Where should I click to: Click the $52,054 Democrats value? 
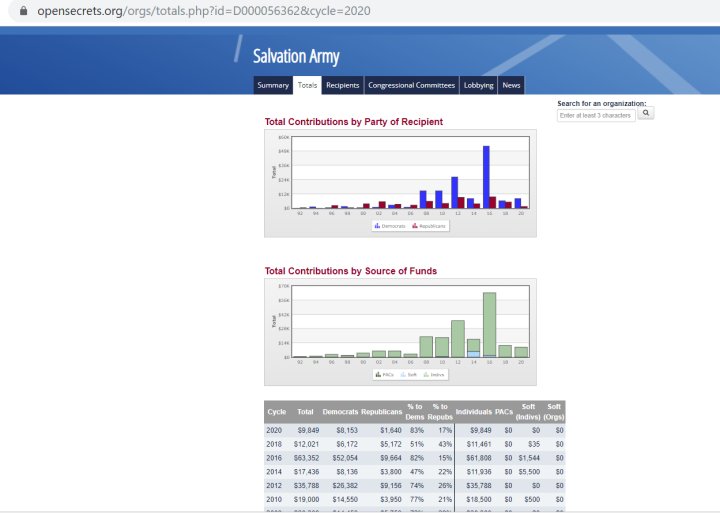345,458
